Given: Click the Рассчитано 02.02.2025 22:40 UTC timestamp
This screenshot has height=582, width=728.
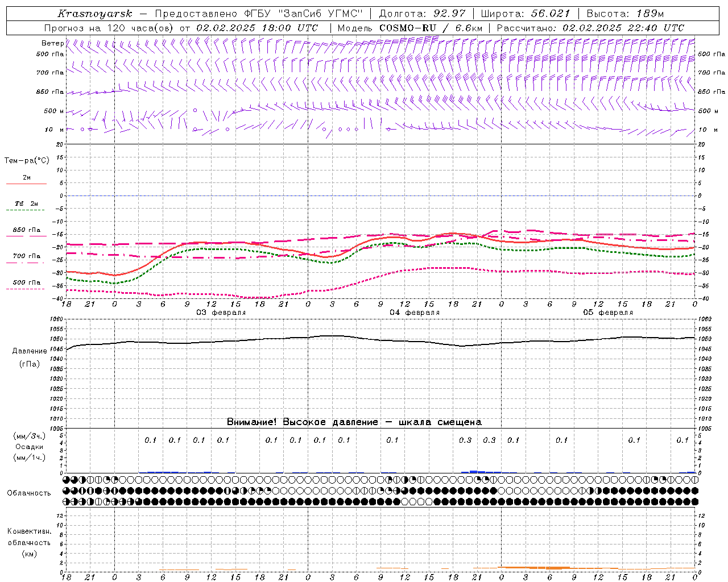Looking at the screenshot, I should click(x=590, y=28).
